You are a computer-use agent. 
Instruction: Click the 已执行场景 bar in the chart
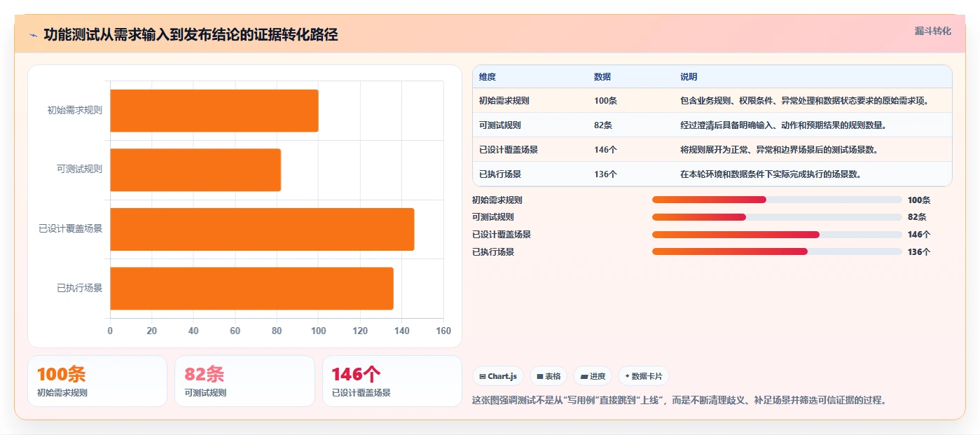(x=251, y=288)
